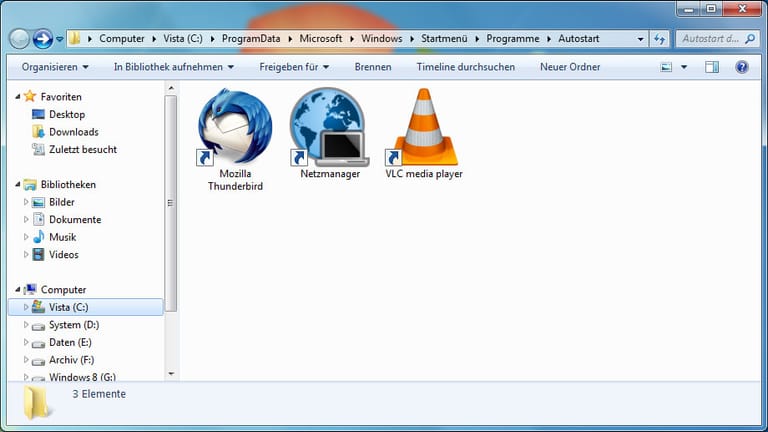Click Autostart in the breadcrumb
The width and height of the screenshot is (768, 432).
578,39
